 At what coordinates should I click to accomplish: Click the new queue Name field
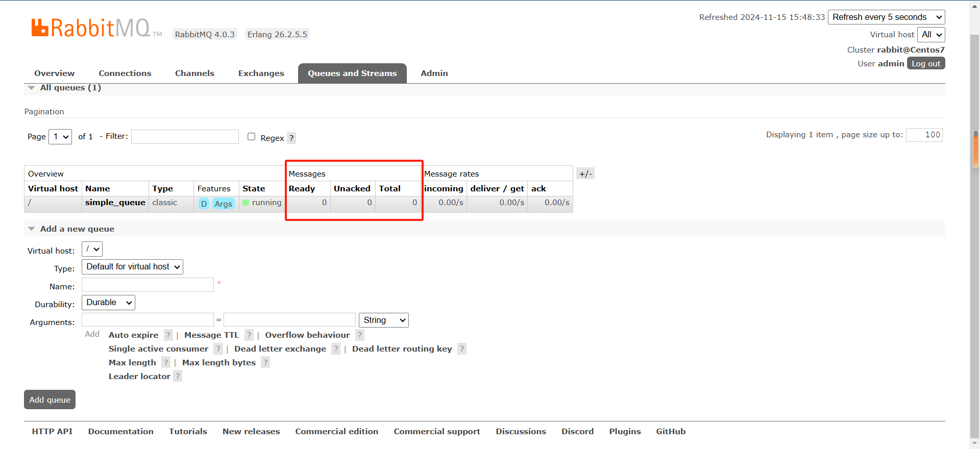tap(148, 285)
